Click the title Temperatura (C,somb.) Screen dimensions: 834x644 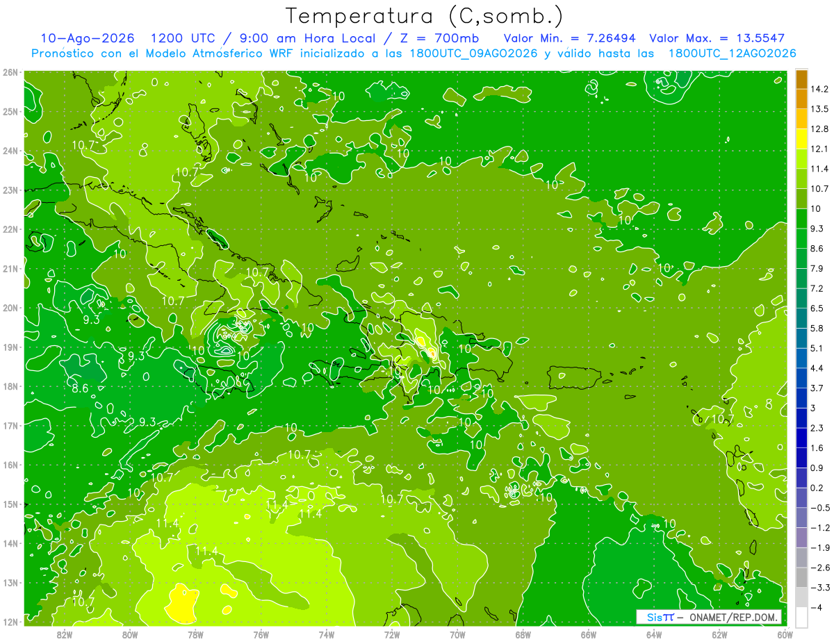click(424, 16)
